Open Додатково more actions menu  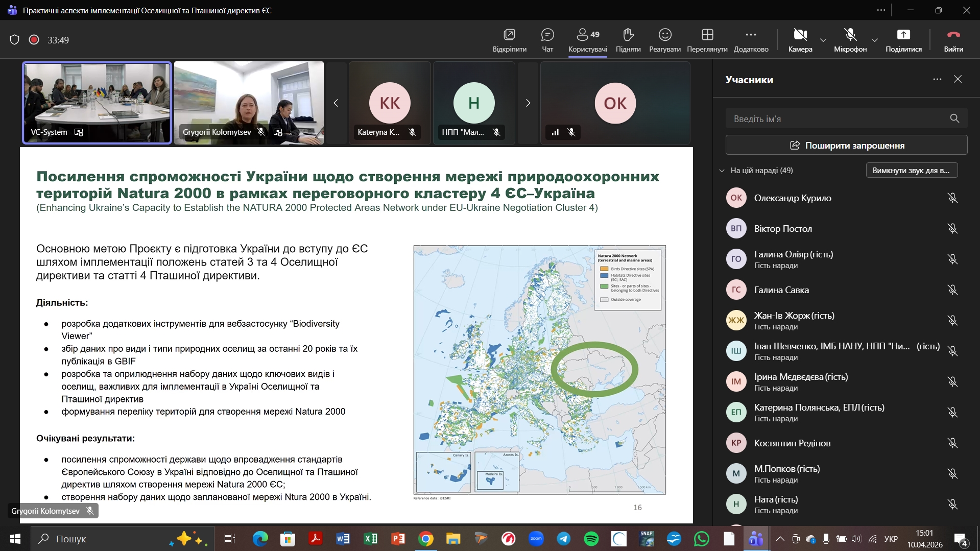tap(751, 40)
